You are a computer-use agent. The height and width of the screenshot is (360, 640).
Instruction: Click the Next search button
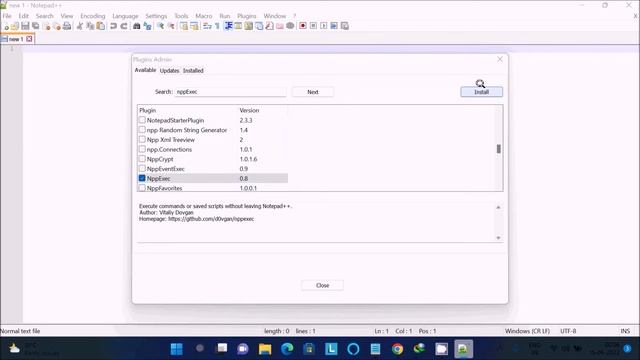click(313, 92)
